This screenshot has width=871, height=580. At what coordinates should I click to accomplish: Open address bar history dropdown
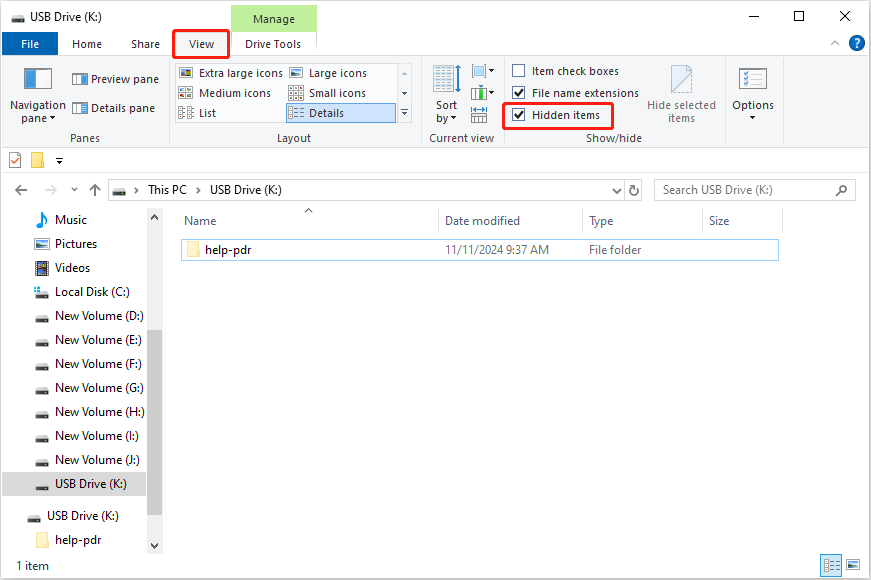616,191
